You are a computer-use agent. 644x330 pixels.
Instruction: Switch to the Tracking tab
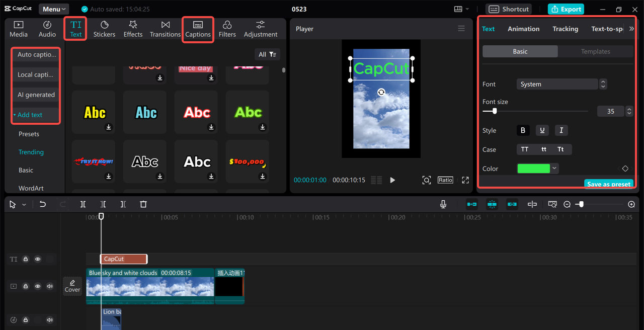click(x=565, y=29)
